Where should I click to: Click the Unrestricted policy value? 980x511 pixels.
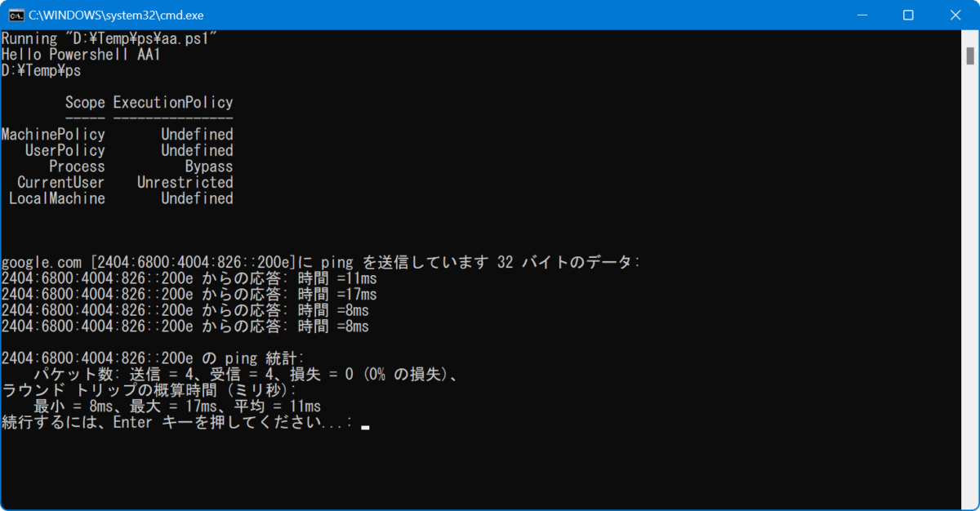[185, 182]
